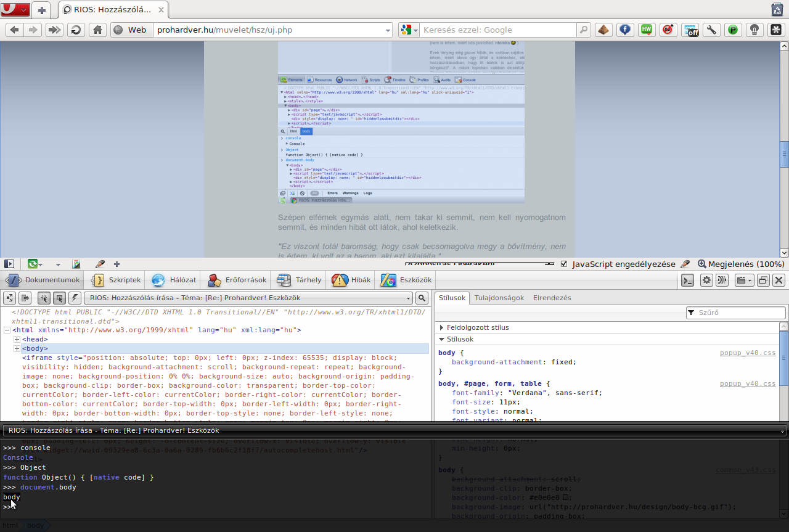
Task: Click the remote debug connection icon
Action: 721,280
